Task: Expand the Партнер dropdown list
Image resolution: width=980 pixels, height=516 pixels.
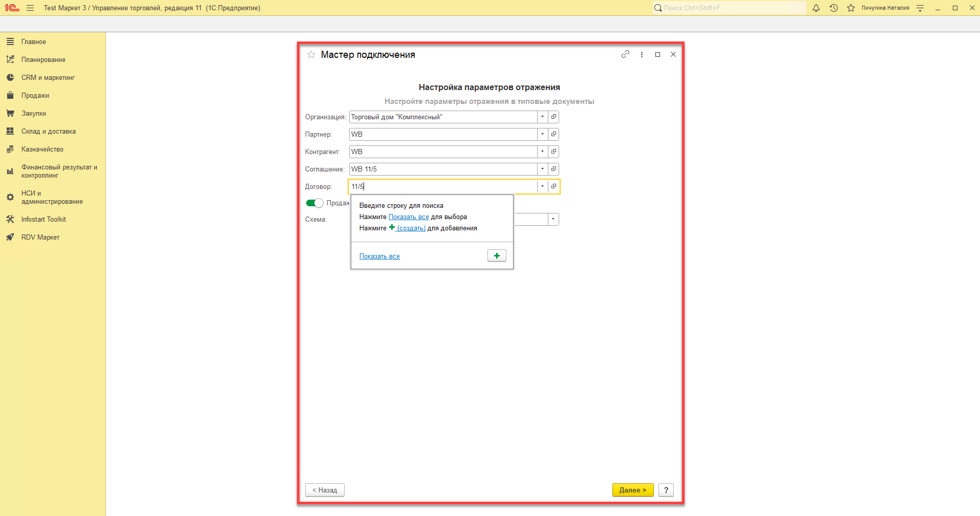Action: click(x=542, y=134)
